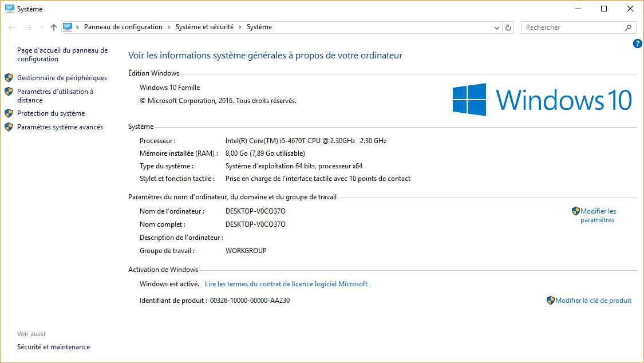Click shield icon beside Protection du système
Image resolution: width=644 pixels, height=363 pixels.
pyautogui.click(x=9, y=113)
